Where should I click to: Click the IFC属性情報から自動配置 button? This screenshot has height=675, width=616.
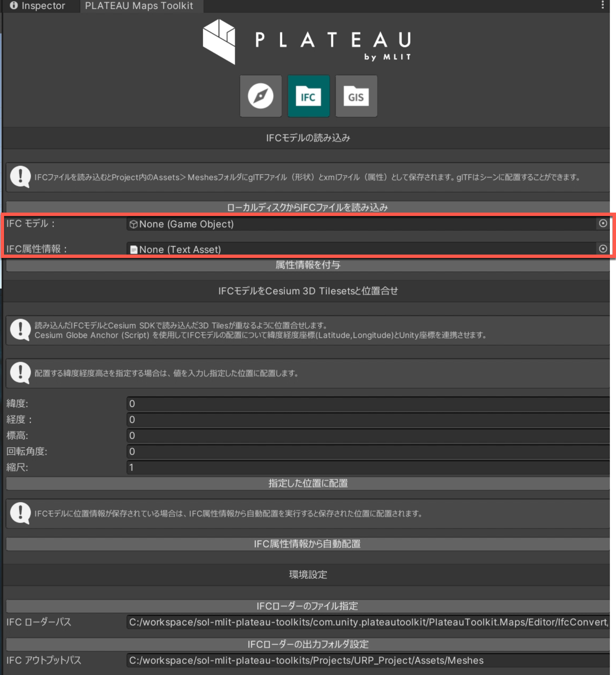(308, 544)
